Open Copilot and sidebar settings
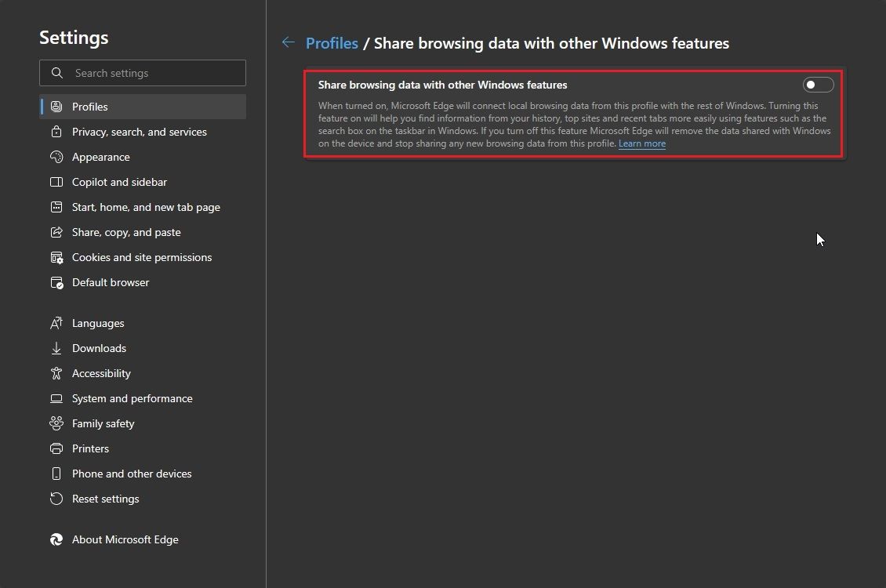This screenshot has width=886, height=588. coord(119,182)
